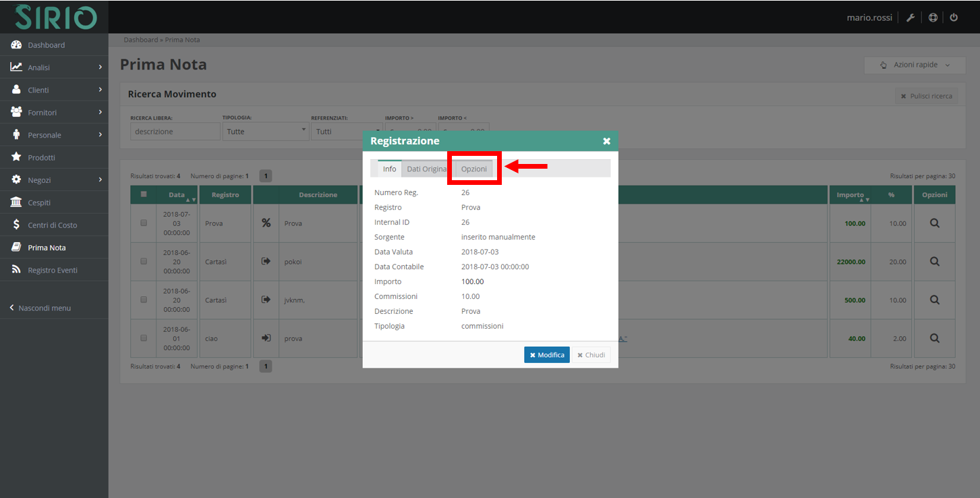Switch to the Opzioni tab
The width and height of the screenshot is (980, 498).
click(x=473, y=169)
